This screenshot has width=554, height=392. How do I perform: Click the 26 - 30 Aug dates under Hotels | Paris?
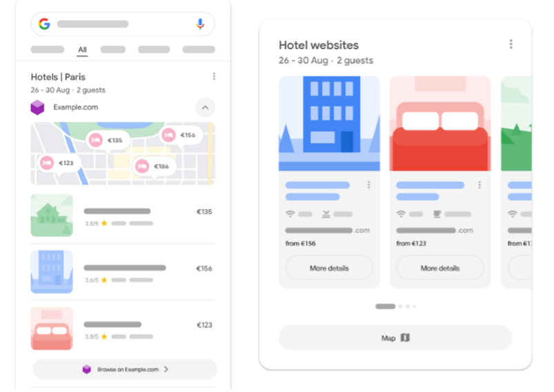(50, 90)
